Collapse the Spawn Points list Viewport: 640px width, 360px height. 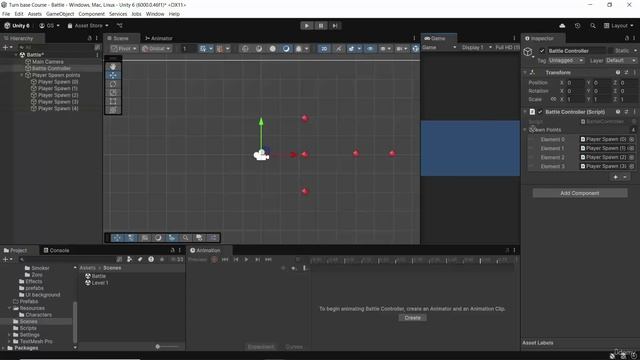525,130
